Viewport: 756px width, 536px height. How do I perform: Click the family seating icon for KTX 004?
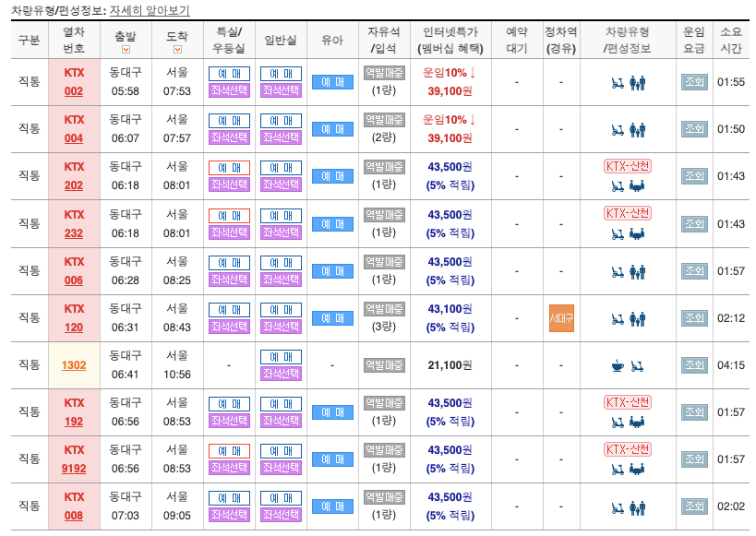[x=638, y=131]
